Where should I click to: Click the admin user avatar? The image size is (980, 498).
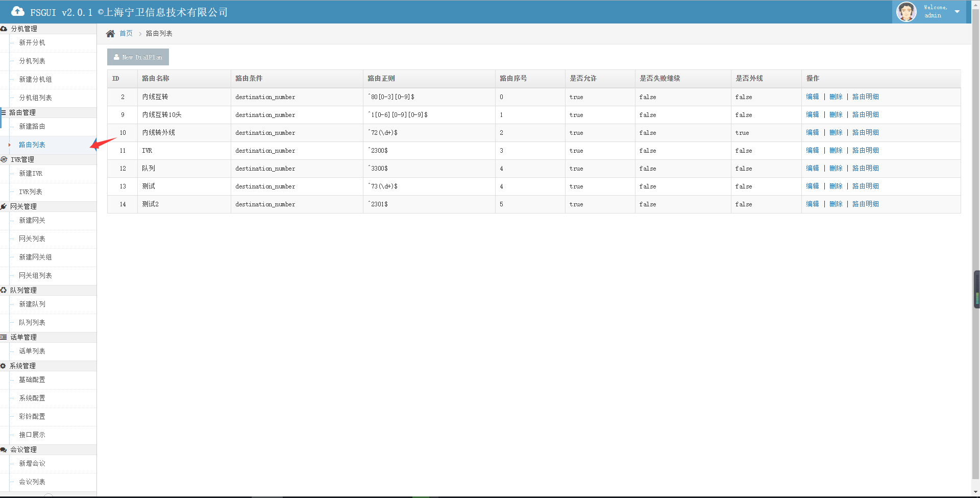pos(906,12)
